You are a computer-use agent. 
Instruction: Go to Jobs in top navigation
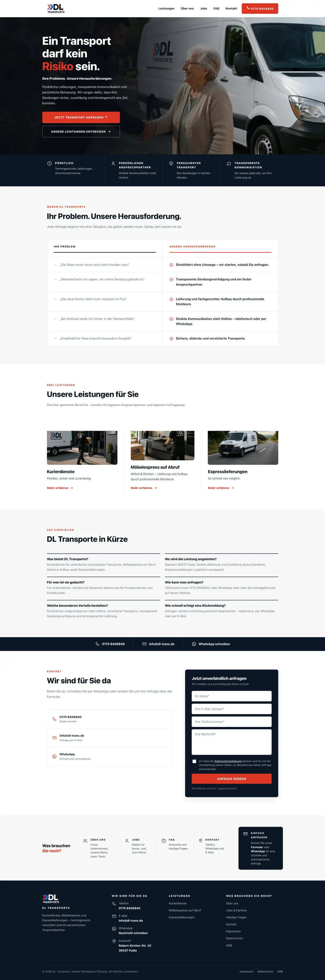204,8
